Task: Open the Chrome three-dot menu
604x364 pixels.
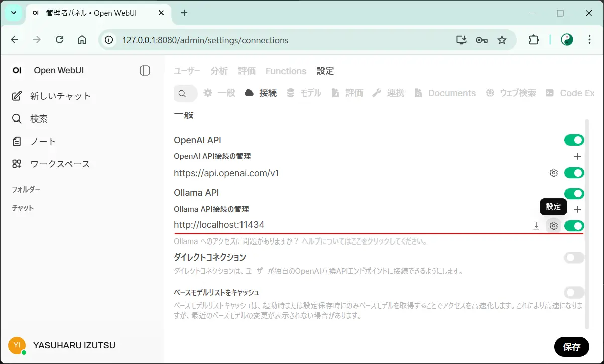Action: (x=590, y=40)
